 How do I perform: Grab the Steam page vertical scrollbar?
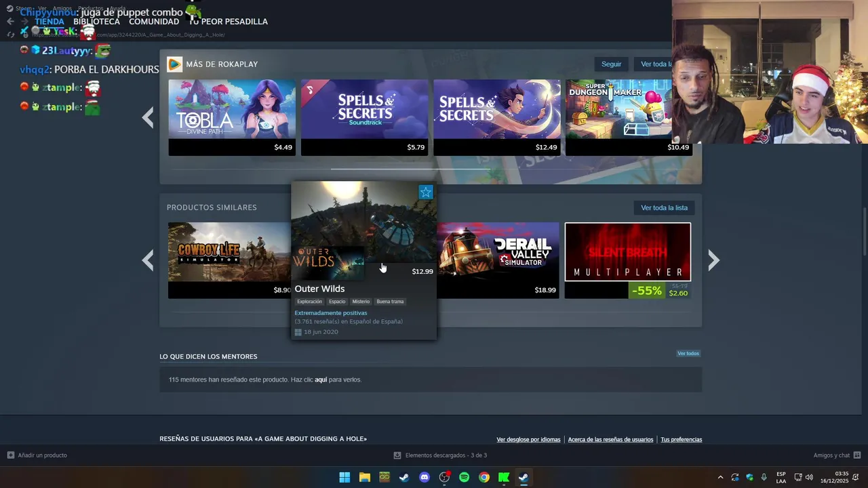[x=864, y=230]
